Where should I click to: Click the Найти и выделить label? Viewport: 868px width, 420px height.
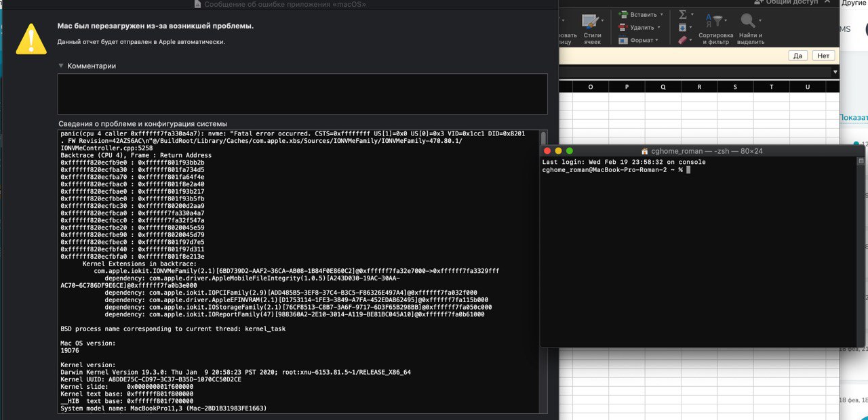(751, 39)
